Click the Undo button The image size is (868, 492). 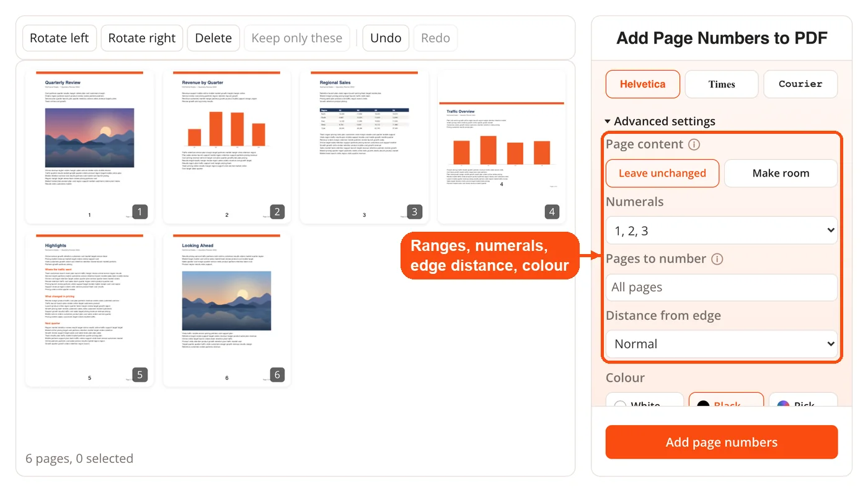point(386,38)
